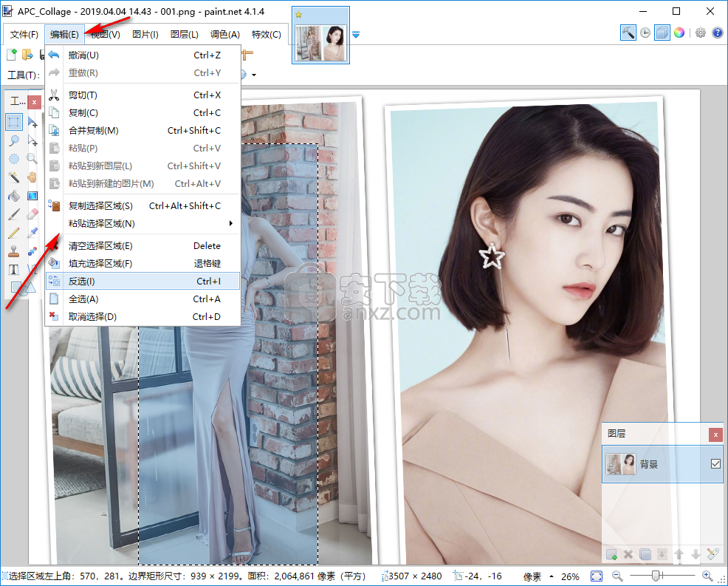Choose 全选(A) select all item
This screenshot has width=728, height=586.
pyautogui.click(x=142, y=299)
